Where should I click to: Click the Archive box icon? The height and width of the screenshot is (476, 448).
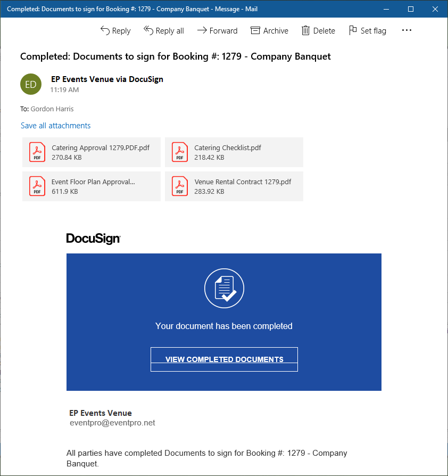[255, 30]
